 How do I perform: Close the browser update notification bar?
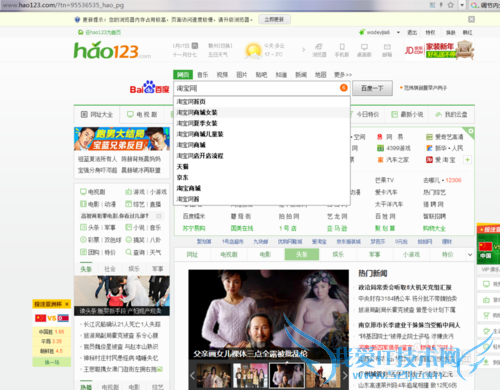tap(471, 19)
